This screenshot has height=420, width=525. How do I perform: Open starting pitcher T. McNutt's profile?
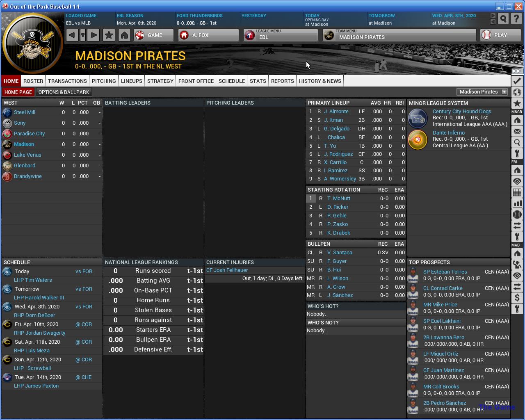coord(339,199)
